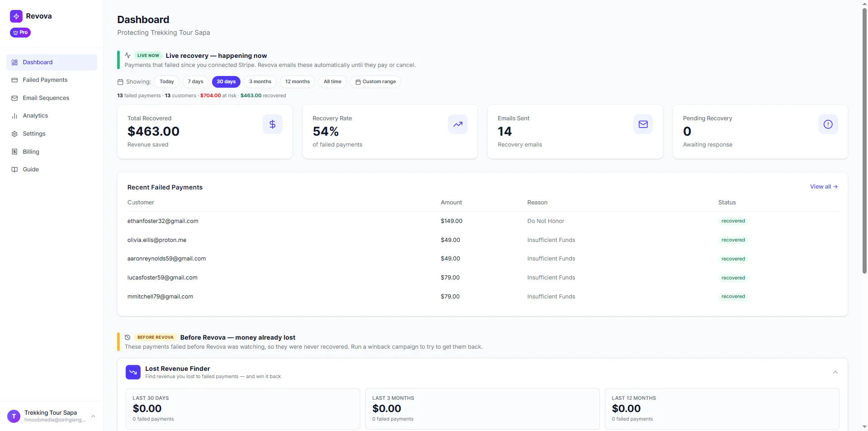Click the Status column header
This screenshot has height=431, width=868.
pos(727,203)
